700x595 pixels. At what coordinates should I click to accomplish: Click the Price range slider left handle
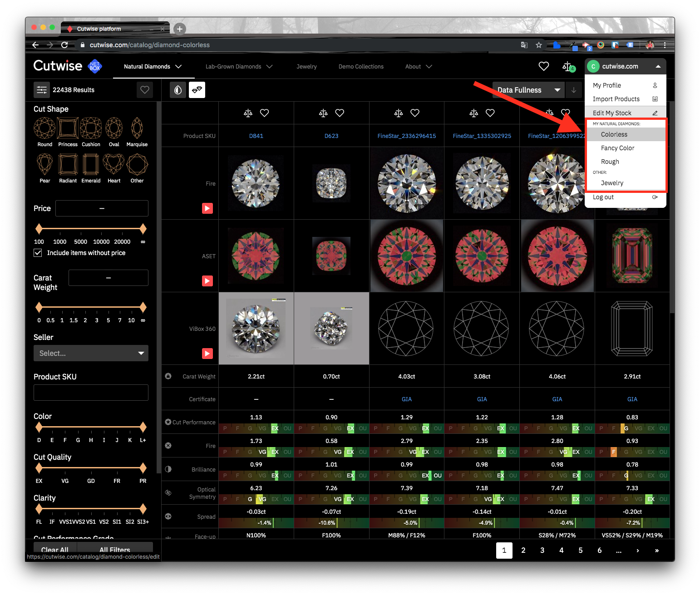click(x=39, y=228)
